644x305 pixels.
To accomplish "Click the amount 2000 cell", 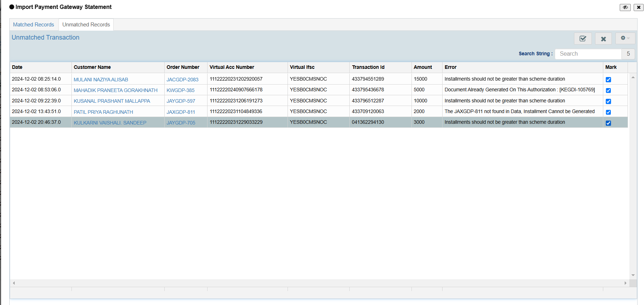I will (427, 111).
